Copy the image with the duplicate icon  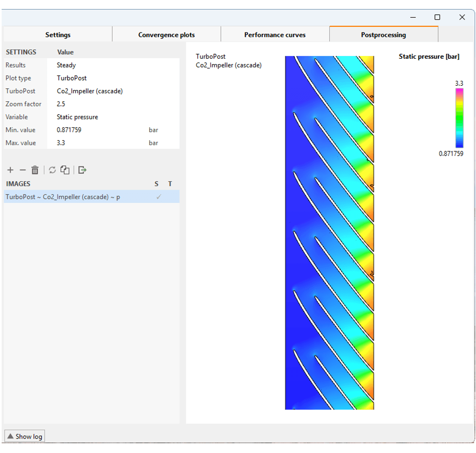tap(65, 170)
